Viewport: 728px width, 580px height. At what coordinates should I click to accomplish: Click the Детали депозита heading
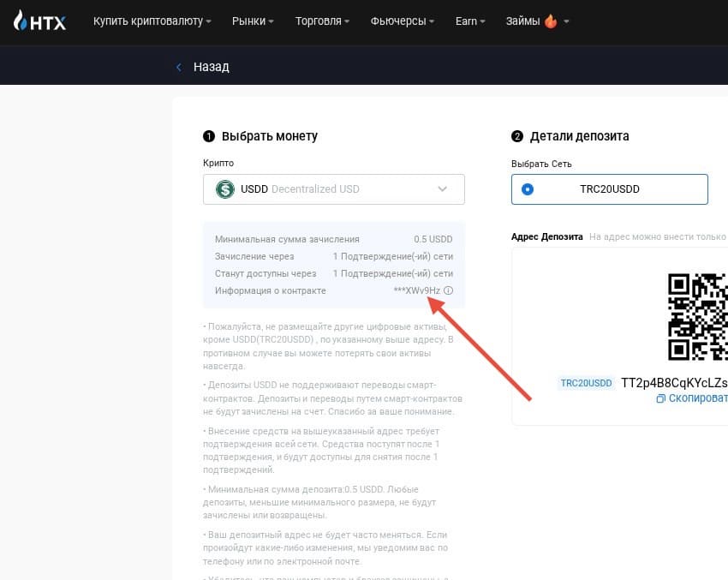point(580,136)
